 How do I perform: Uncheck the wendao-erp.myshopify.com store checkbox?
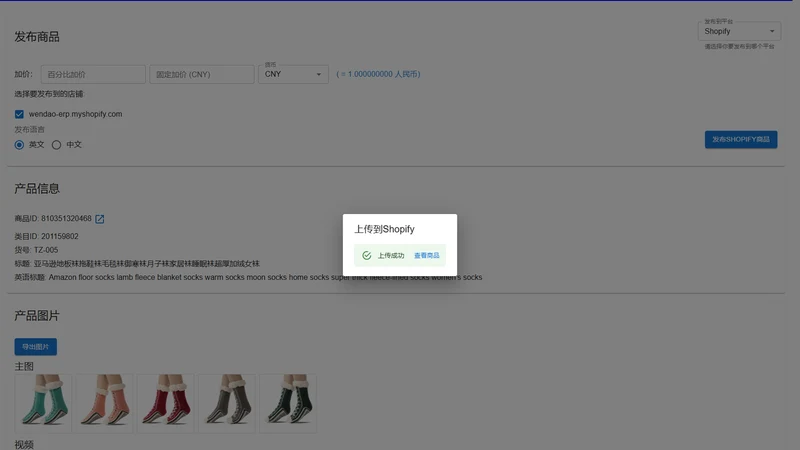coord(19,114)
